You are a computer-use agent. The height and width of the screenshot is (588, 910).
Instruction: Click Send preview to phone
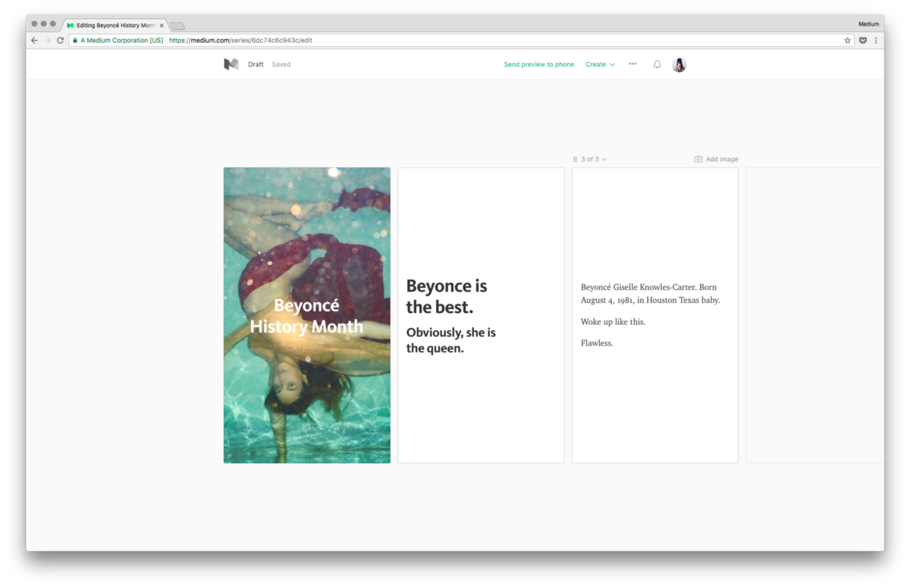538,64
